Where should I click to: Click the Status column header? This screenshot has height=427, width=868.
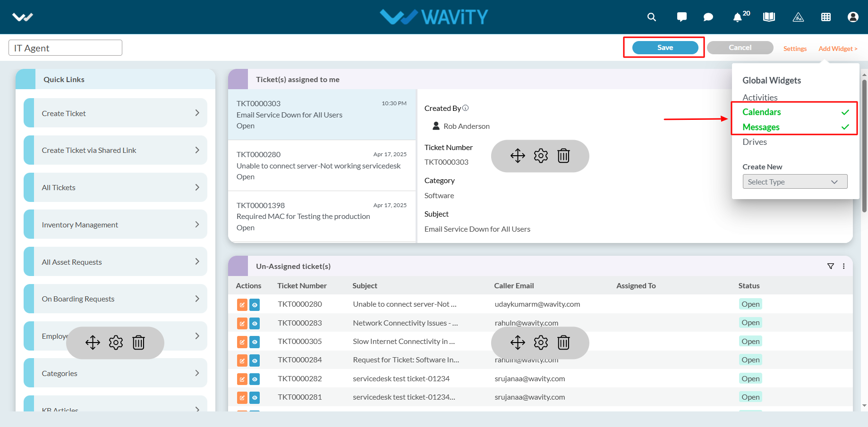pyautogui.click(x=749, y=285)
